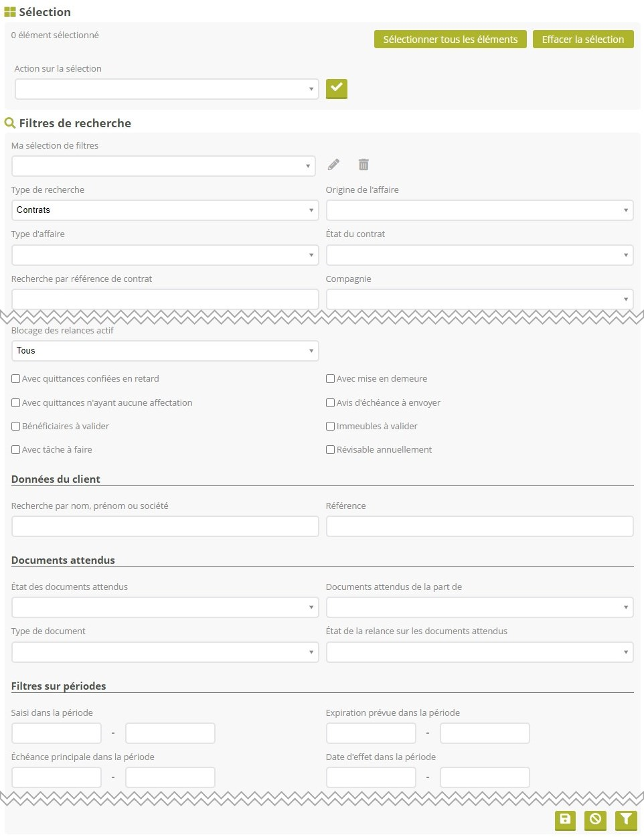Click the 'Saisi dans la période' start date field
Image resolution: width=644 pixels, height=837 pixels.
point(57,733)
